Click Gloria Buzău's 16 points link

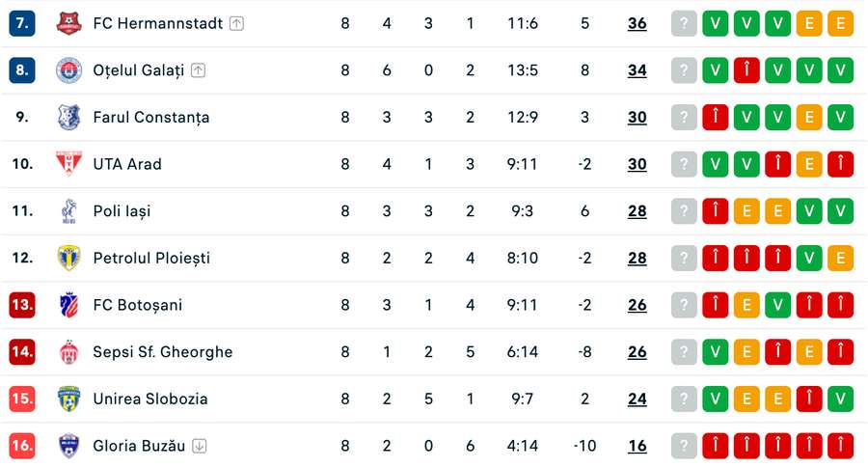pyautogui.click(x=637, y=446)
